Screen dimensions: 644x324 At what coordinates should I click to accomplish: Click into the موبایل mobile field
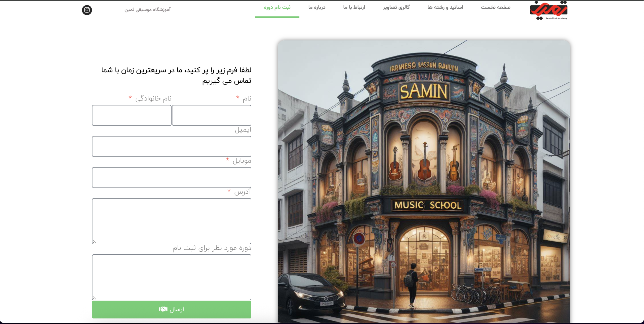tap(171, 177)
